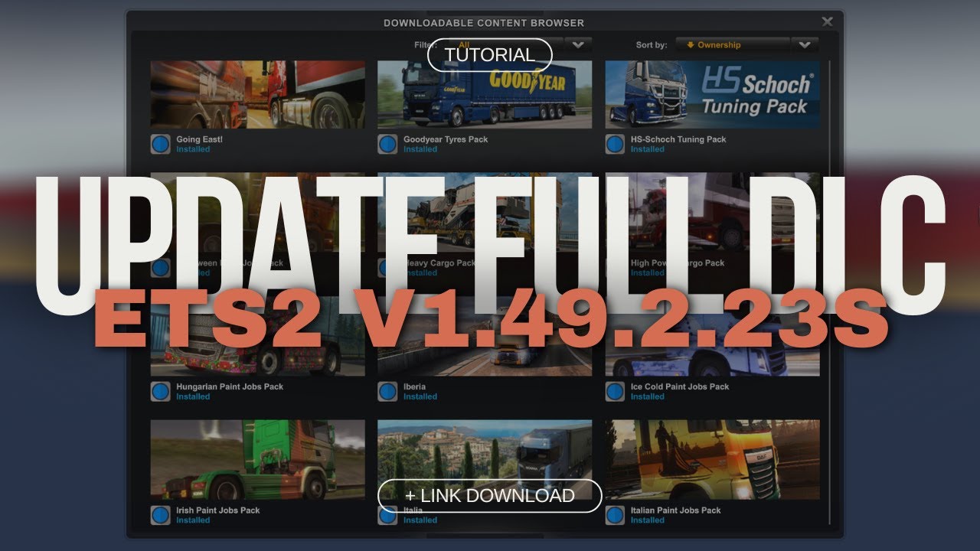Viewport: 980px width, 551px height.
Task: Toggle the Goodyear Tyres Pack blue circle icon
Action: click(387, 144)
